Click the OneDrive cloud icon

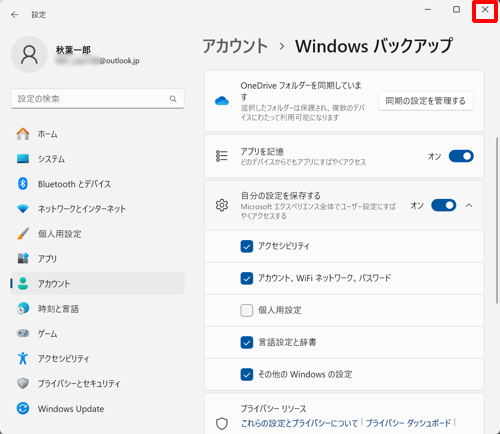coord(222,101)
